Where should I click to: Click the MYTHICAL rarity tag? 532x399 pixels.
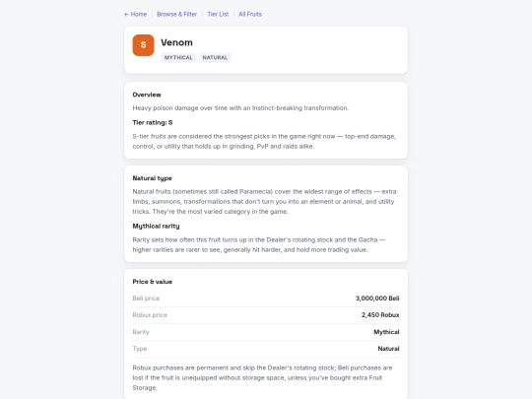pos(178,58)
